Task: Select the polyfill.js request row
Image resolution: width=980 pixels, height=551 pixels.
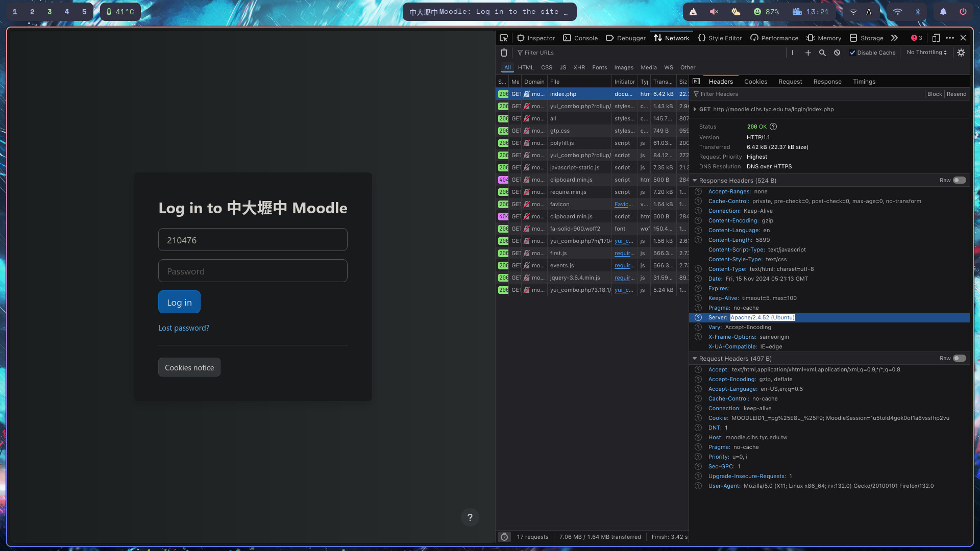Action: 592,143
